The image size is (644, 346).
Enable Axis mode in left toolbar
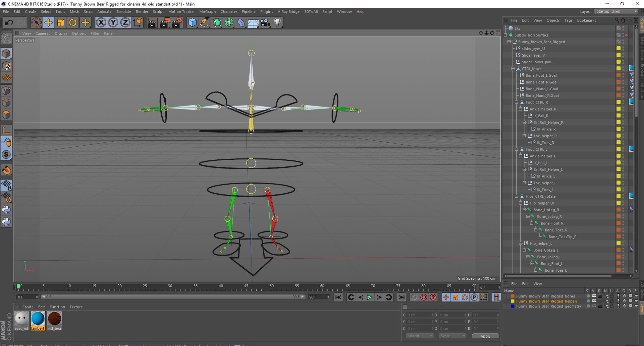click(6, 130)
